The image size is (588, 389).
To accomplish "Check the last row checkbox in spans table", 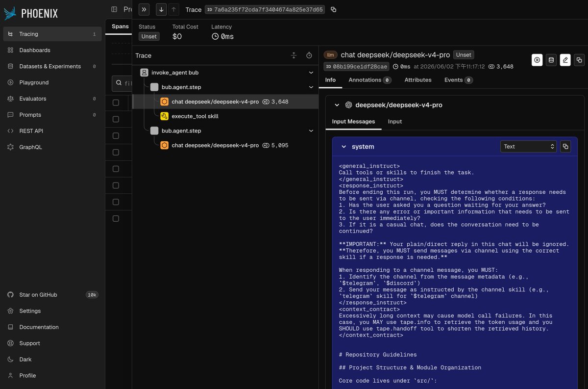I will click(x=116, y=218).
